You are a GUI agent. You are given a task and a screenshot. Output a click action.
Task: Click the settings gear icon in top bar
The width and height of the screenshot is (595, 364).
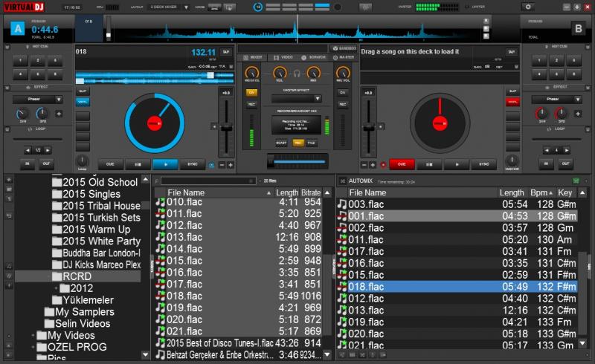click(x=527, y=7)
